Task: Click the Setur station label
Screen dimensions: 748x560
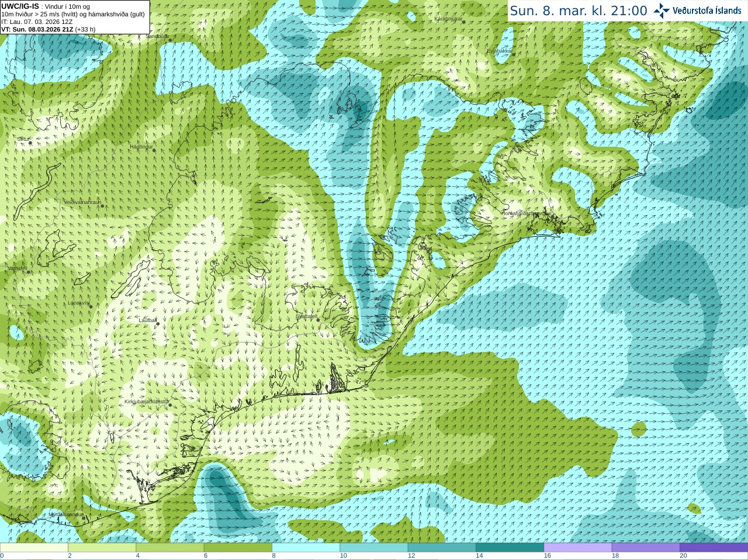Action: (23, 139)
